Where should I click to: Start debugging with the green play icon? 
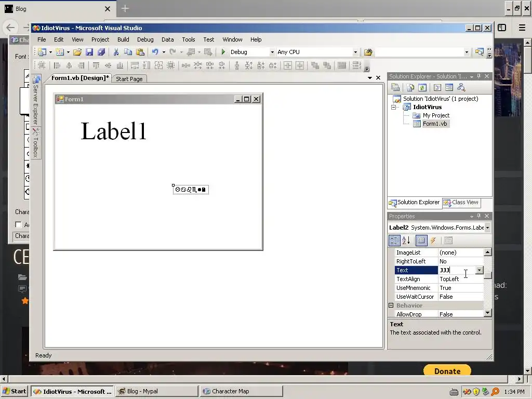[x=223, y=52]
